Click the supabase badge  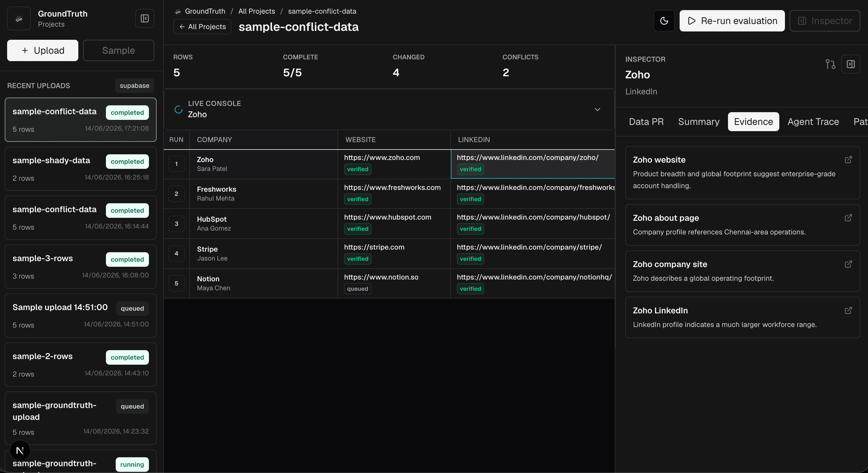(x=134, y=86)
